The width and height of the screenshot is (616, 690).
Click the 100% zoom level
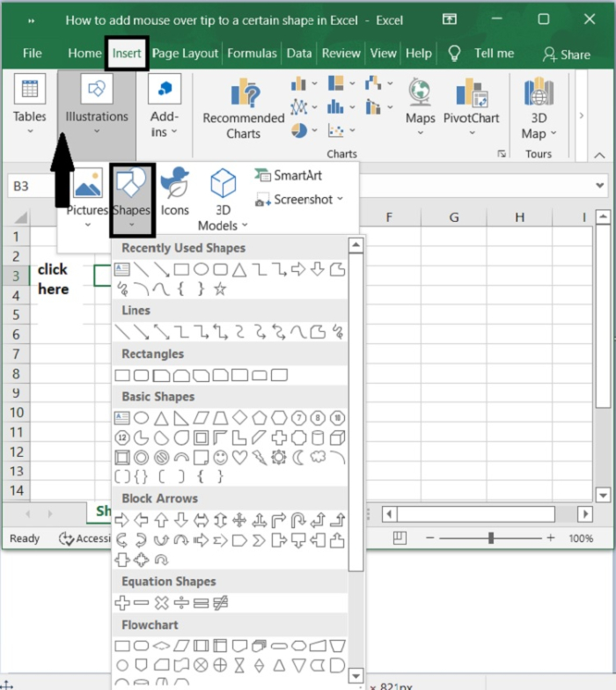click(581, 539)
